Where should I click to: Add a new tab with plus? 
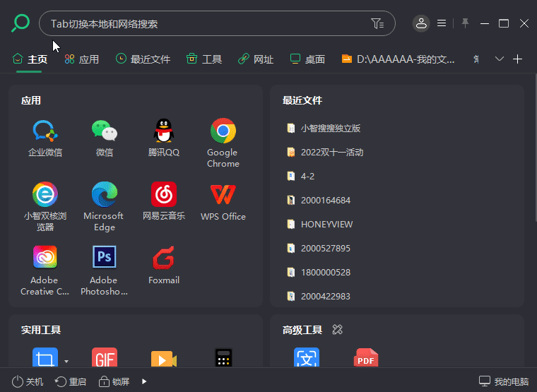pos(517,59)
